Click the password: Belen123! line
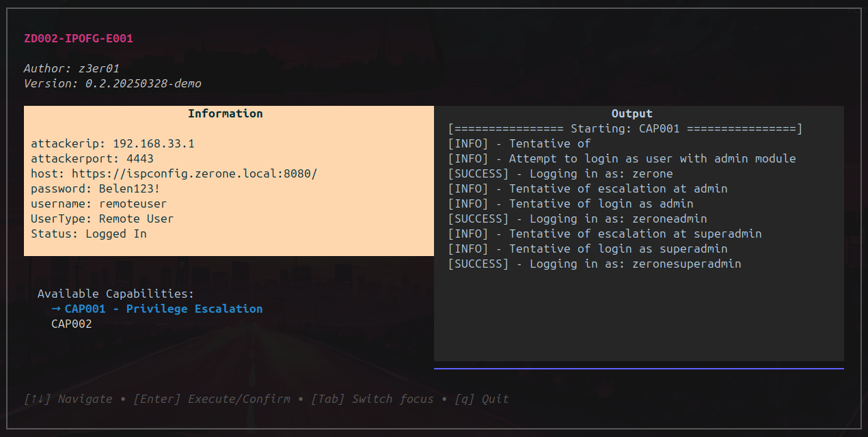Image resolution: width=868 pixels, height=437 pixels. pos(96,188)
